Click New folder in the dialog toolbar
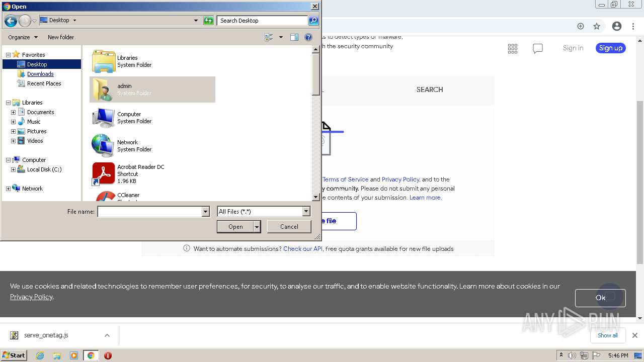The image size is (644, 362). click(x=61, y=37)
